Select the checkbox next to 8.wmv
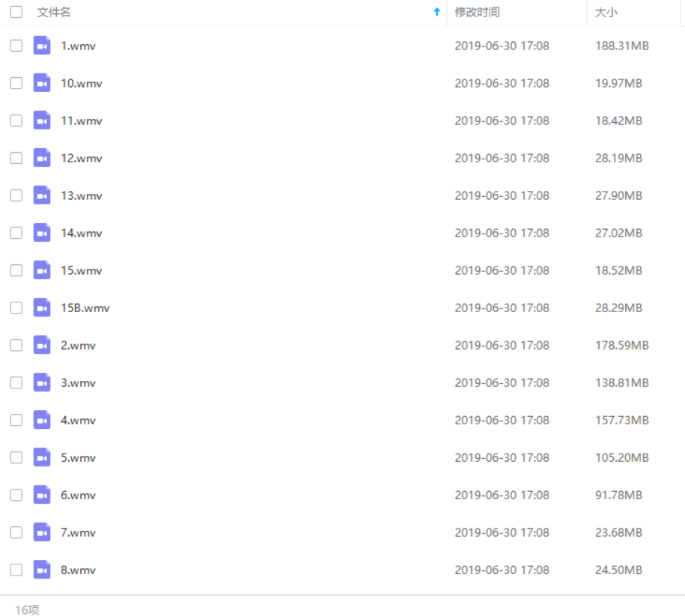This screenshot has width=685, height=616. point(16,570)
